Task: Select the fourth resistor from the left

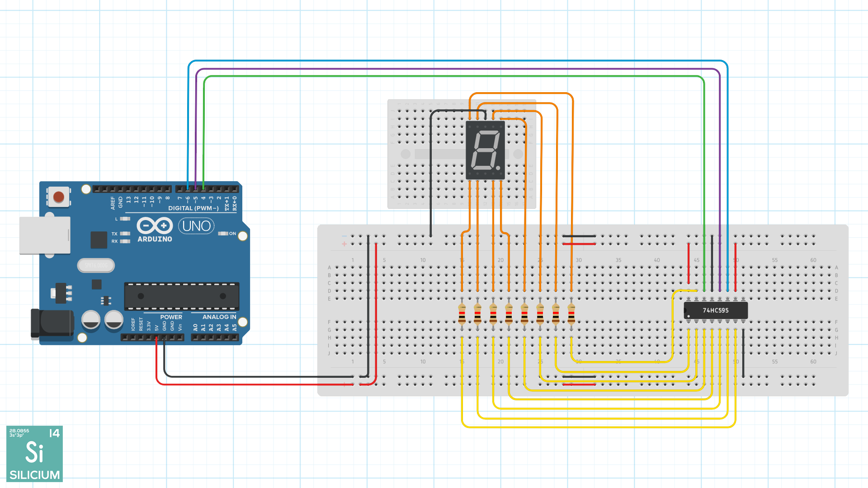Action: (x=509, y=313)
